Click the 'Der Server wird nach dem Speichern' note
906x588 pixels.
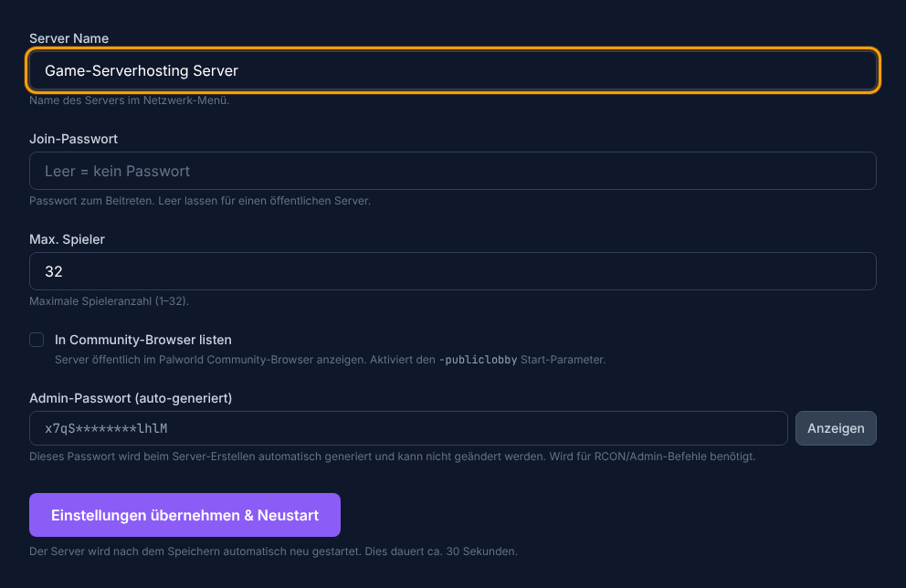273,551
